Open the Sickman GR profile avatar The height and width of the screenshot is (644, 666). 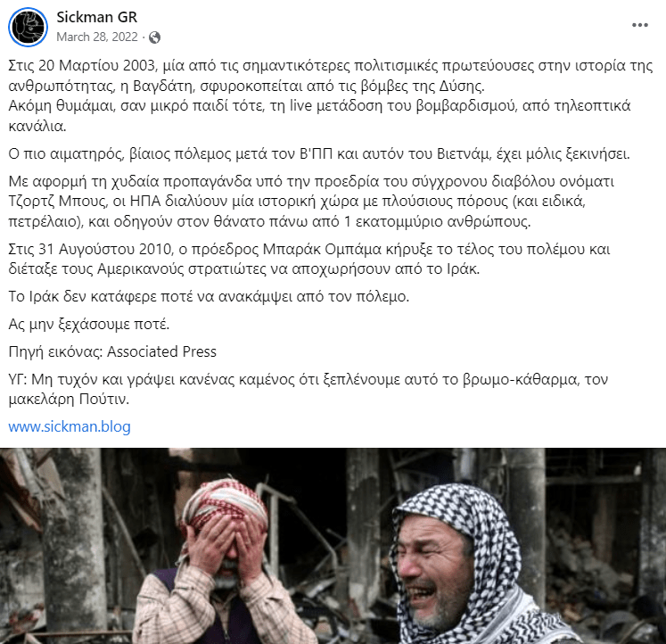pos(28,27)
